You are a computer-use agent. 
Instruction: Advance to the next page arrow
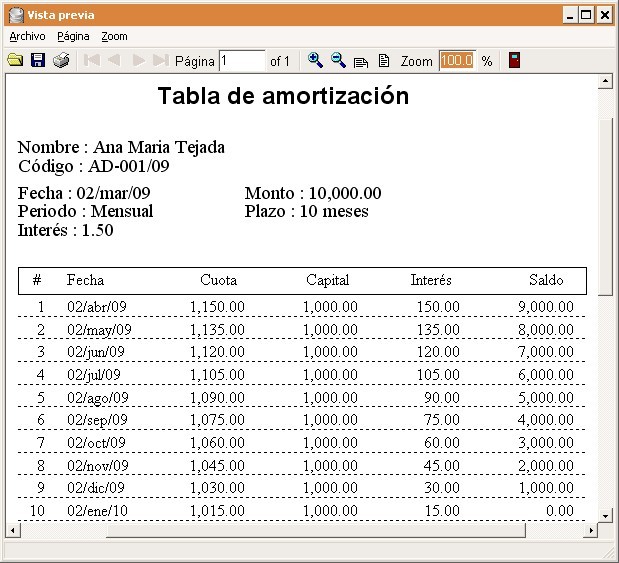point(139,60)
